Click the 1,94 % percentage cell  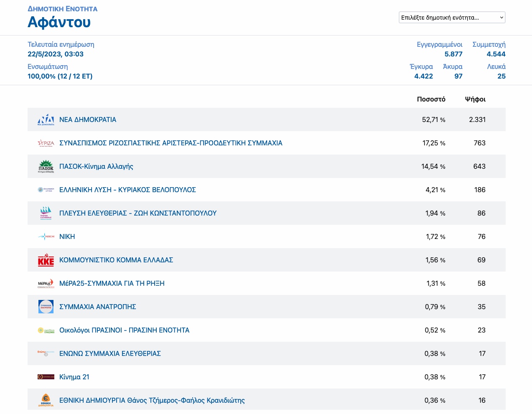click(435, 213)
